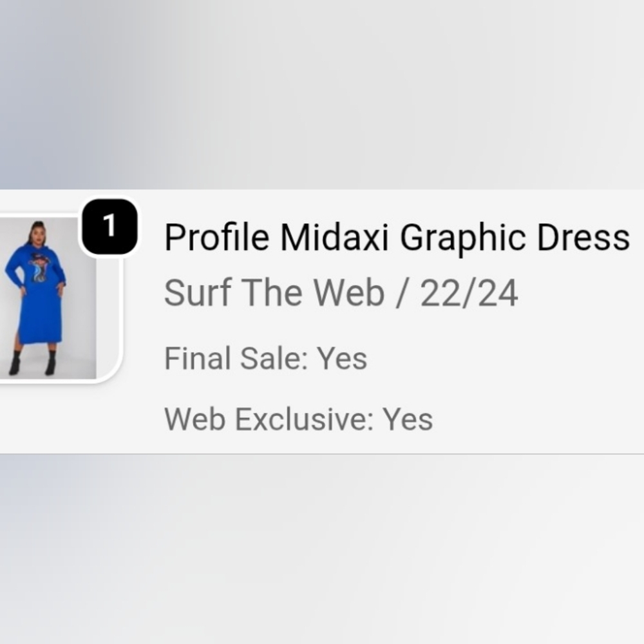Screen dimensions: 644x644
Task: Select the word "Profile" in the product title
Action: (x=206, y=236)
